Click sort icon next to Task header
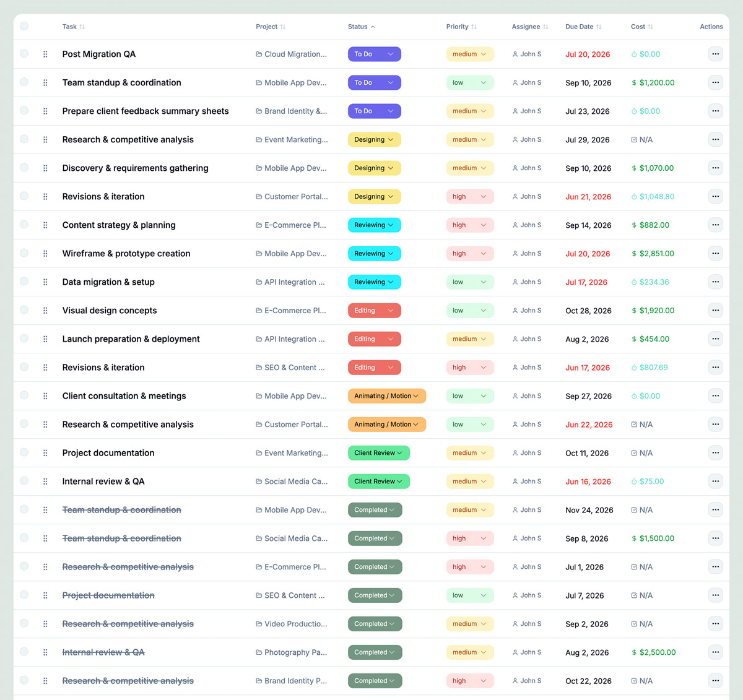This screenshot has width=743, height=700. click(x=82, y=27)
